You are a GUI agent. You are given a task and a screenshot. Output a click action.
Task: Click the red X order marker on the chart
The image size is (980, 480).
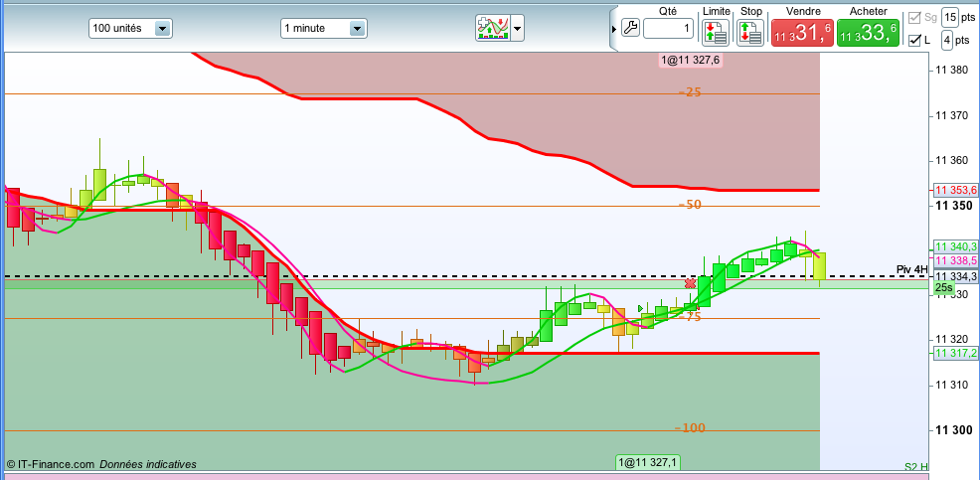(690, 284)
